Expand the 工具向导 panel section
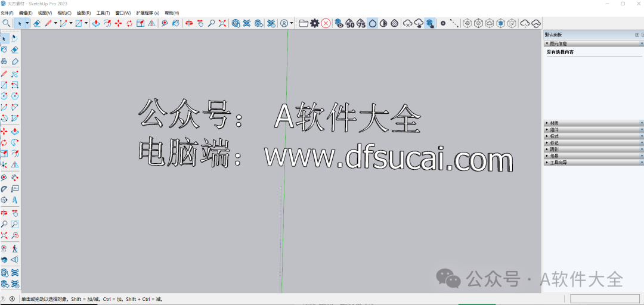The height and width of the screenshot is (305, 644). (593, 162)
